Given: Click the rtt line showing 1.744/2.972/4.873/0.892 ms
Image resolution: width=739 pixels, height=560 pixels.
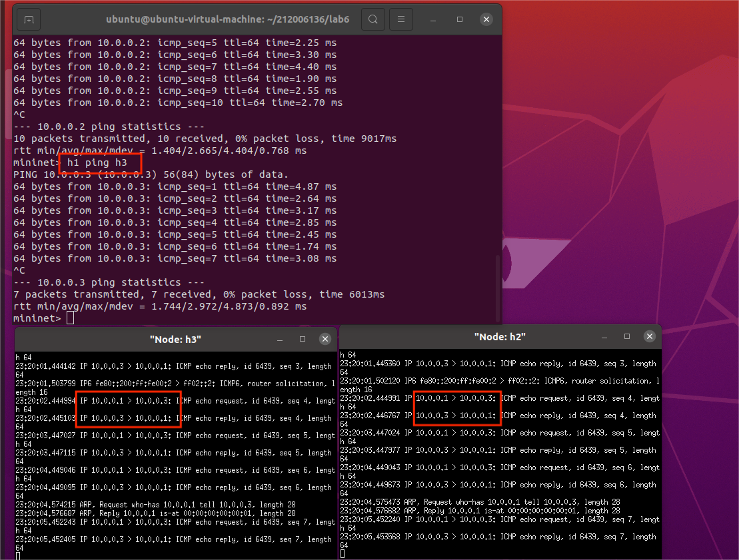Looking at the screenshot, I should pos(160,306).
